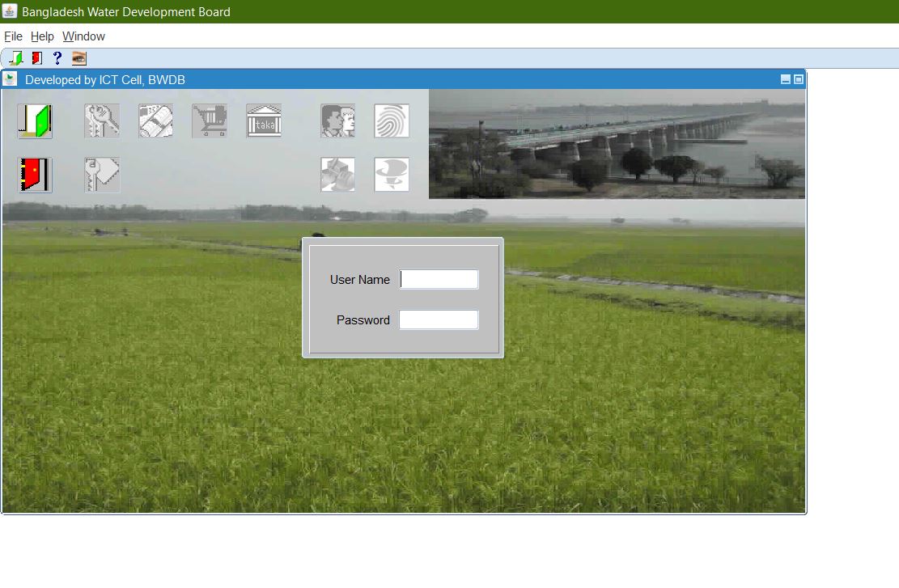This screenshot has width=899, height=588.
Task: Click into the Password field
Action: 439,320
